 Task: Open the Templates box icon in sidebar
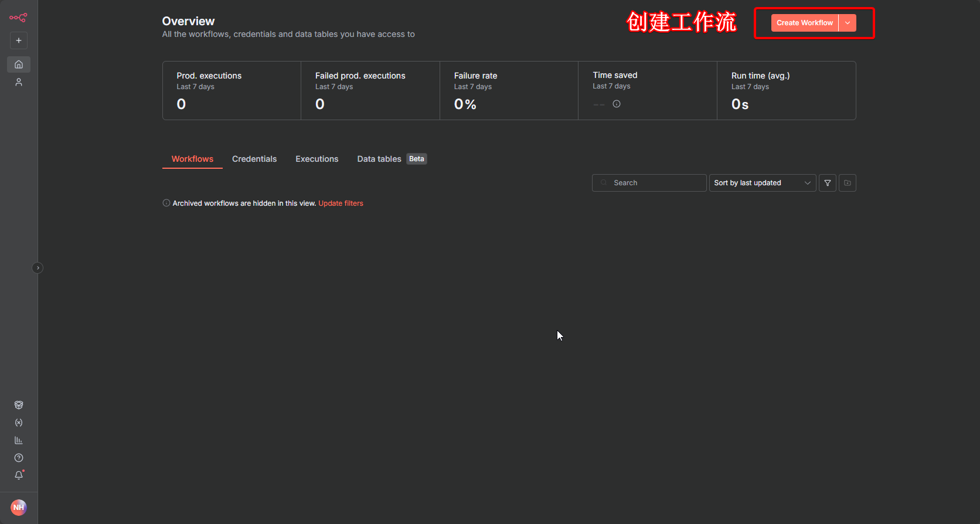[19, 405]
